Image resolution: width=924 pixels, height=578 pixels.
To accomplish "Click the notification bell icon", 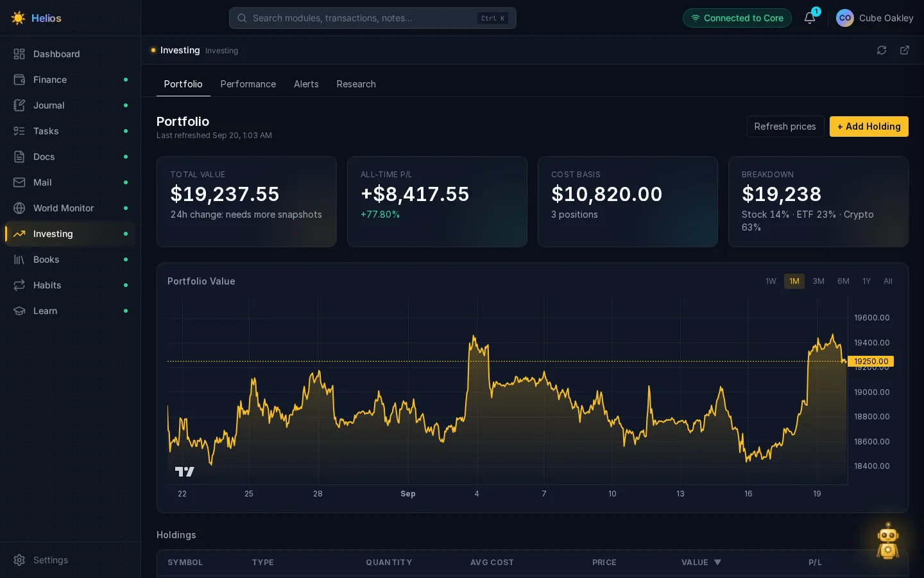I will coord(810,18).
